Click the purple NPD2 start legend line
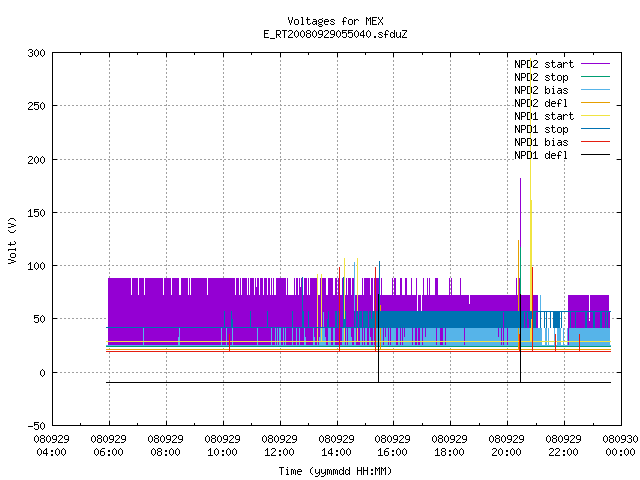The height and width of the screenshot is (480, 640). click(596, 64)
